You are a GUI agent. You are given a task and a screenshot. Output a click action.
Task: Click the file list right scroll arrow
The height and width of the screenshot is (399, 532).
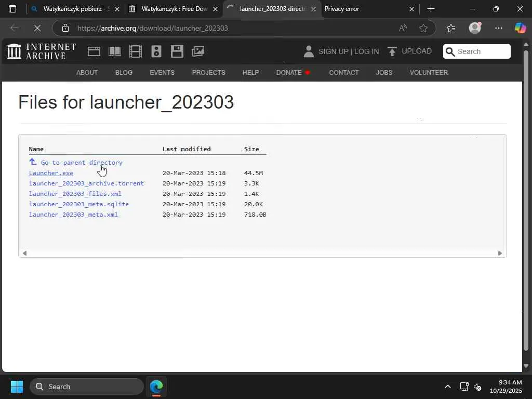click(x=500, y=253)
